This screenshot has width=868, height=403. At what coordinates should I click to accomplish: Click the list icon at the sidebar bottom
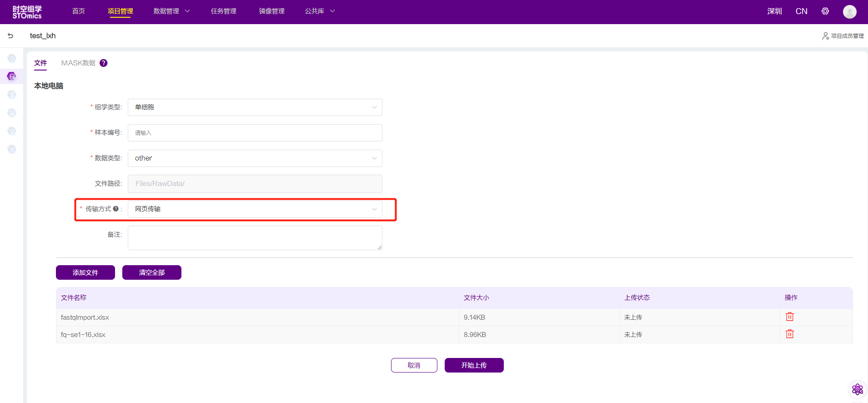point(12,149)
